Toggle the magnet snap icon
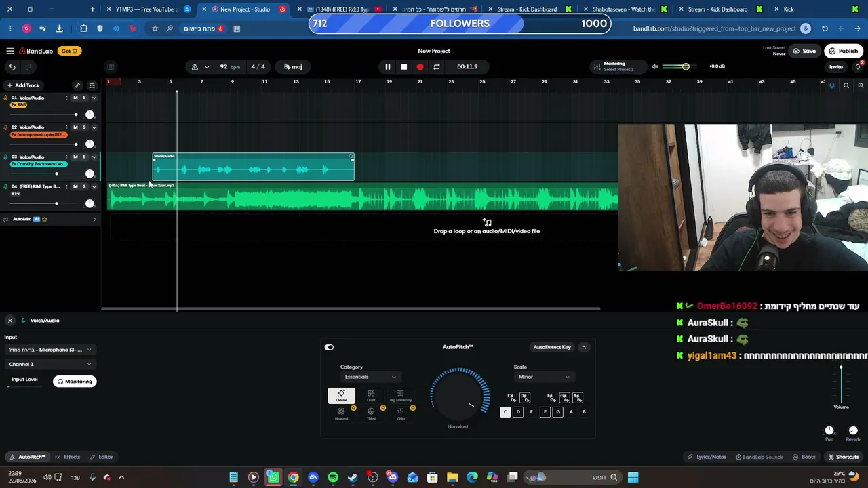The height and width of the screenshot is (488, 868). tap(832, 85)
